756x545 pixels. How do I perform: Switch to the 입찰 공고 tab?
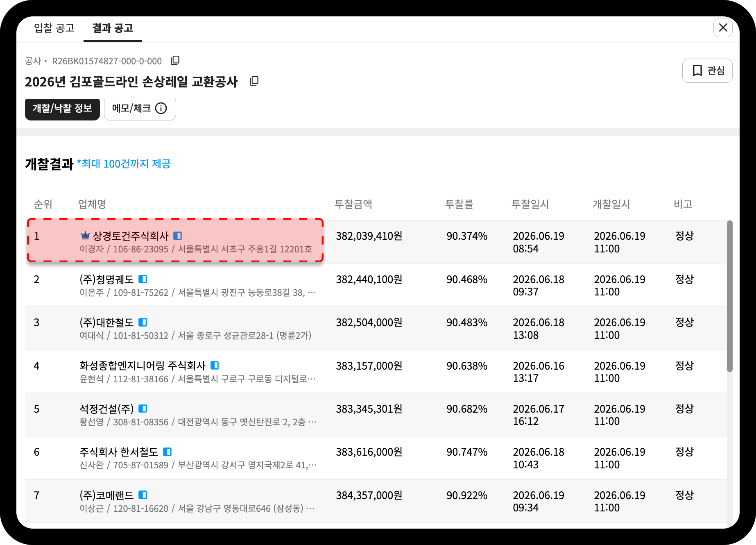[x=54, y=28]
